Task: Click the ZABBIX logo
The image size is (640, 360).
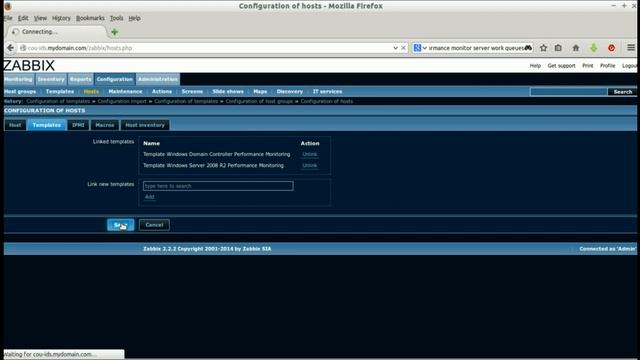Action: pos(29,65)
